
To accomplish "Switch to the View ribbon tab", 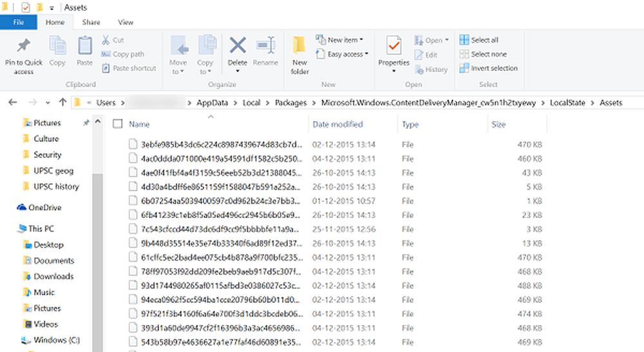I will (x=126, y=22).
